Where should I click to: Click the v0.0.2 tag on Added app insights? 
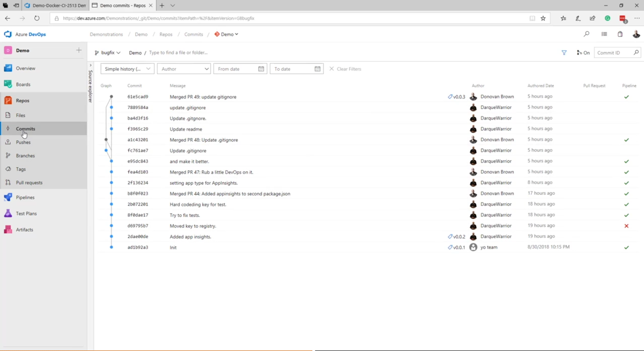point(456,237)
